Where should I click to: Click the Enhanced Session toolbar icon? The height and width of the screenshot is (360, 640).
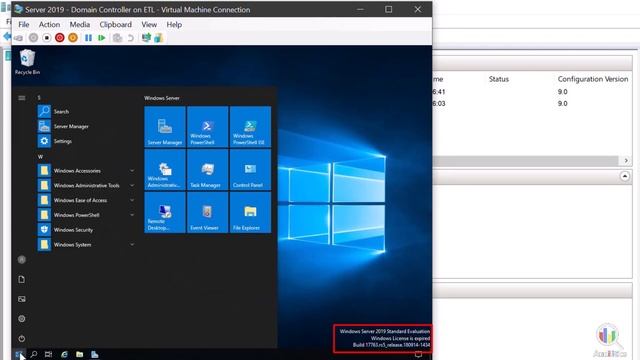tap(146, 38)
